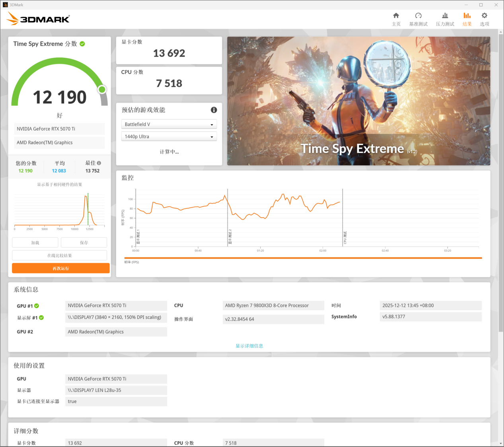The image size is (504, 447).
Task: Open the Results (结果) chart icon
Action: 467,16
